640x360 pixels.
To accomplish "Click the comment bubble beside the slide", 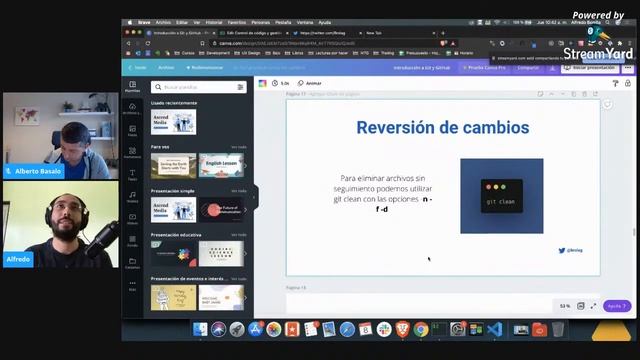I will point(607,104).
